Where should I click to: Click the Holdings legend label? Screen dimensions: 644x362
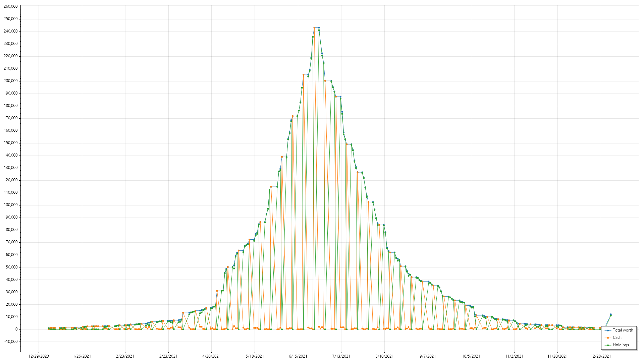coord(621,345)
